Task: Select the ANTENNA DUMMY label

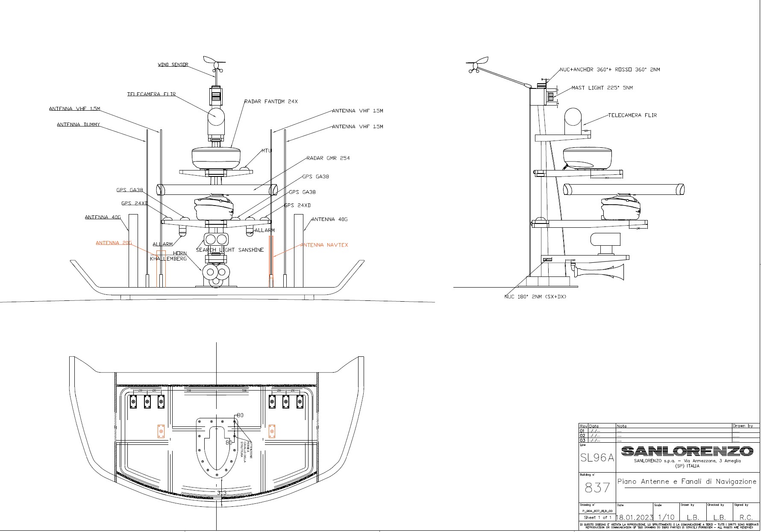Action: [78, 125]
